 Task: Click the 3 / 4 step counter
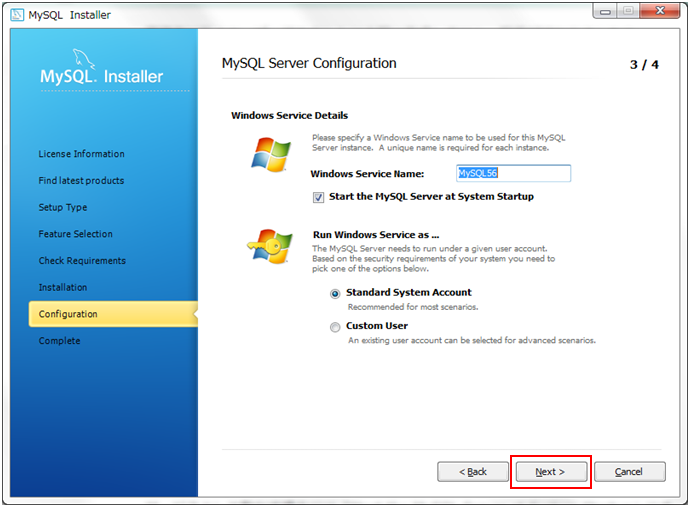pos(644,65)
